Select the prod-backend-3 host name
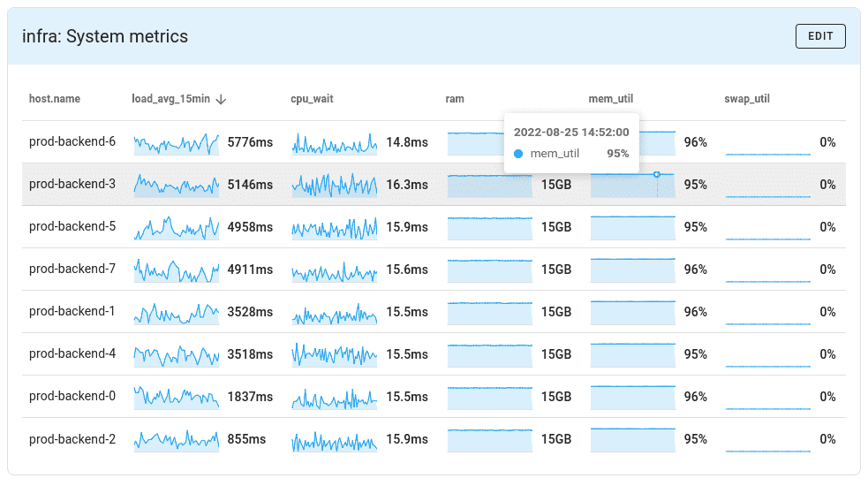868x486 pixels. point(72,185)
